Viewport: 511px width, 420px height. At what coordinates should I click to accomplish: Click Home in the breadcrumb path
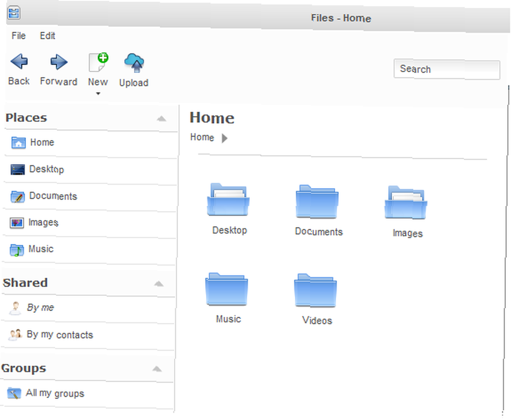tap(202, 137)
